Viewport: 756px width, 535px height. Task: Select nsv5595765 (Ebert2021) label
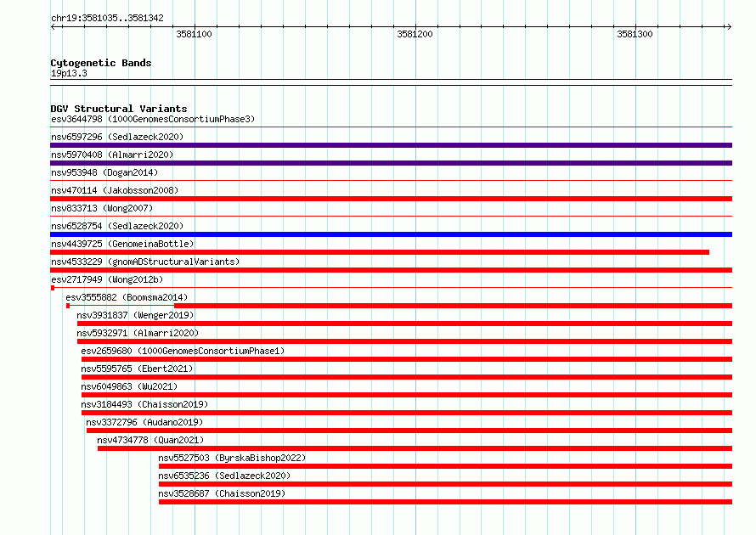tap(137, 369)
